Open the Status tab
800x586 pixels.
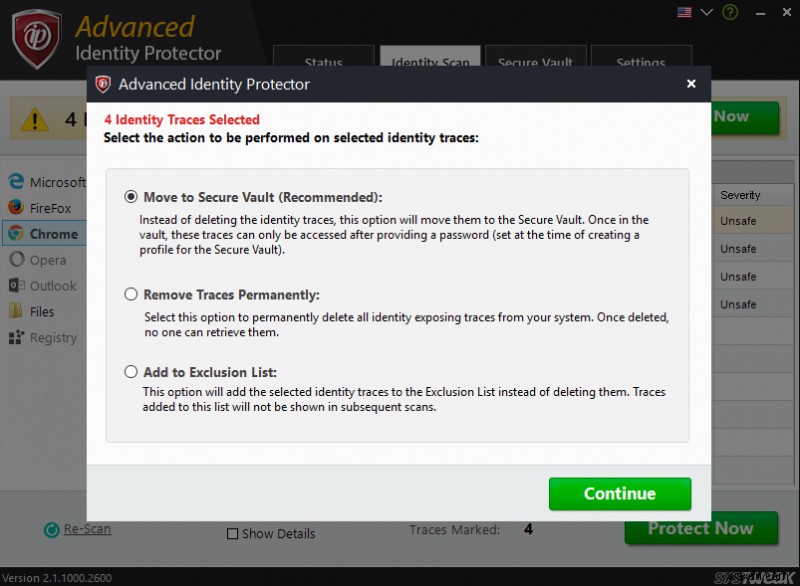click(323, 56)
